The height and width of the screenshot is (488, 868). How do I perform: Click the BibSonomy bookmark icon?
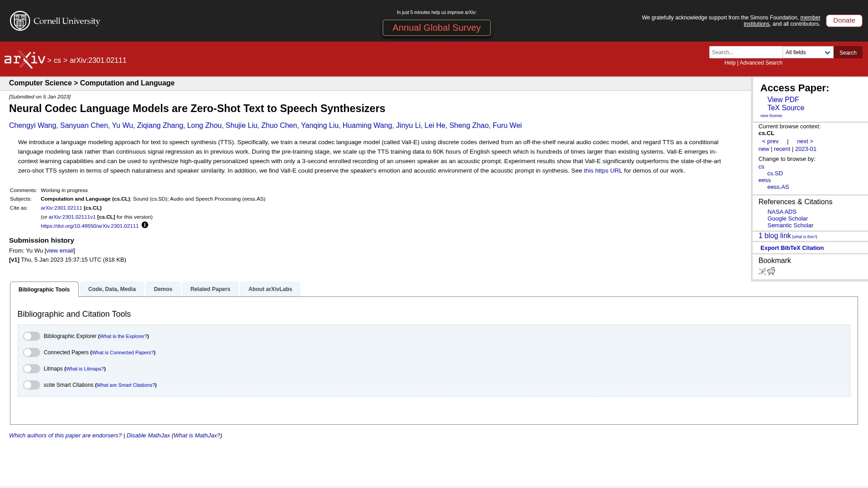[762, 272]
